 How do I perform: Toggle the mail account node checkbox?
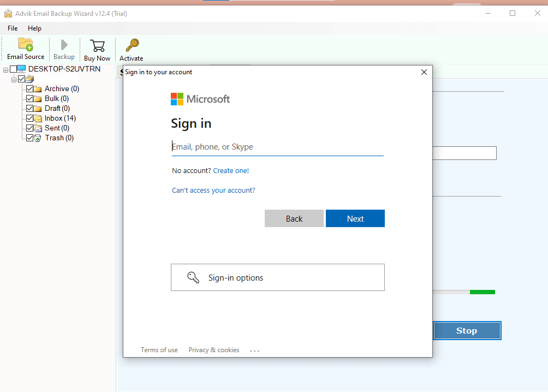tap(22, 79)
